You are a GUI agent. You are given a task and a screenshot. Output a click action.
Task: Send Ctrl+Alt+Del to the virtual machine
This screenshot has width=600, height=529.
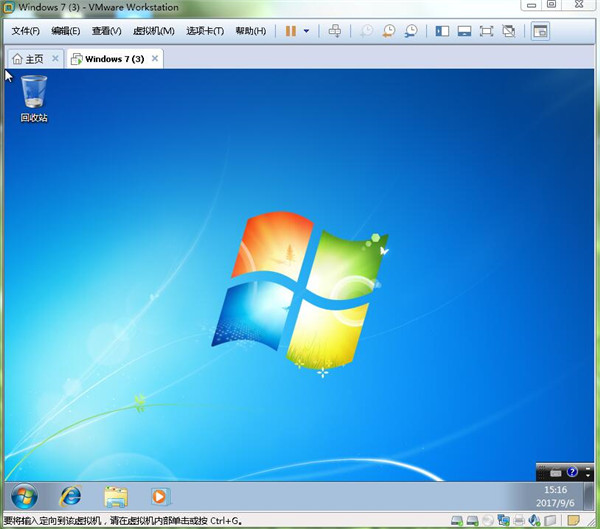[335, 31]
